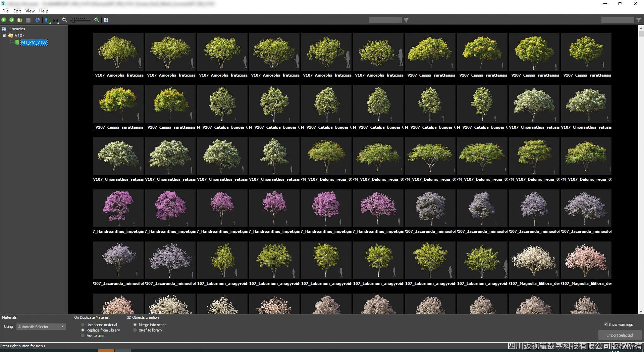Select the XRef to library radio button
The width and height of the screenshot is (644, 352).
tap(135, 330)
